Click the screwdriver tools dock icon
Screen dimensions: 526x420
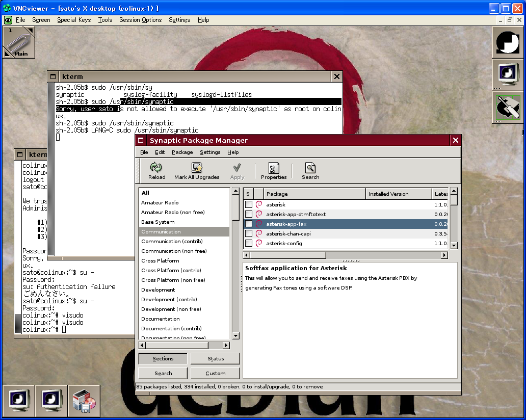[x=508, y=108]
